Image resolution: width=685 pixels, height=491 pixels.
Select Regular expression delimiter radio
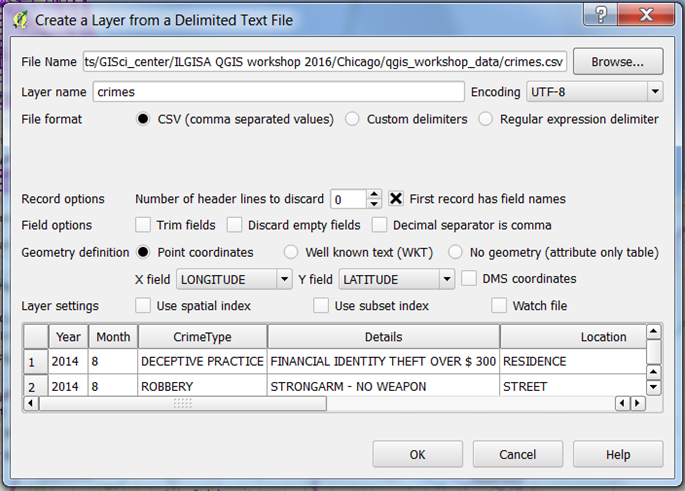[x=485, y=119]
